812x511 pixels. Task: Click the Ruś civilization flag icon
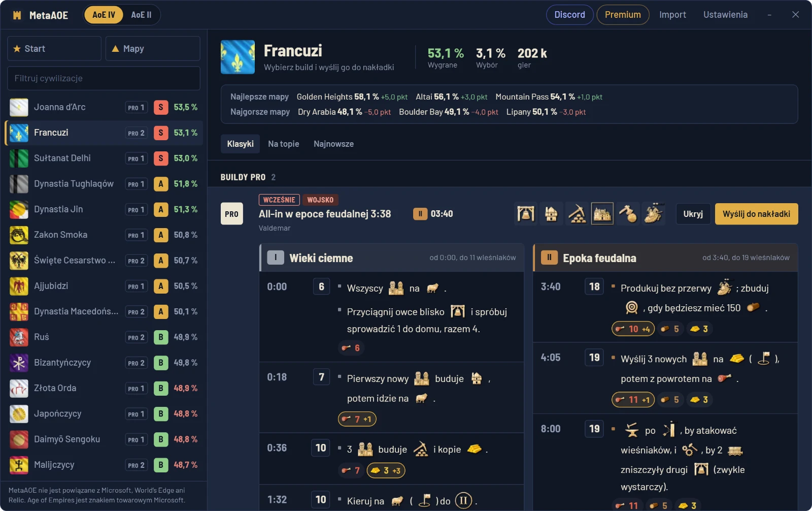pos(19,337)
